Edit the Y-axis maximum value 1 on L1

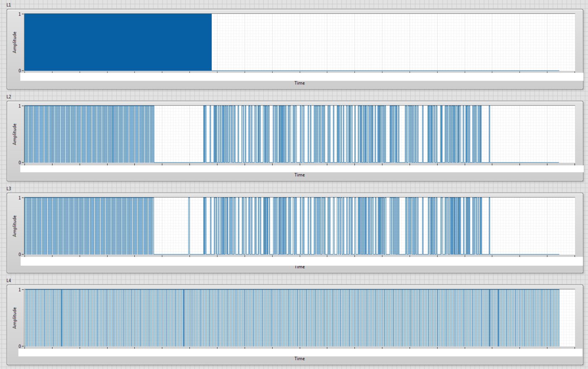click(x=19, y=14)
